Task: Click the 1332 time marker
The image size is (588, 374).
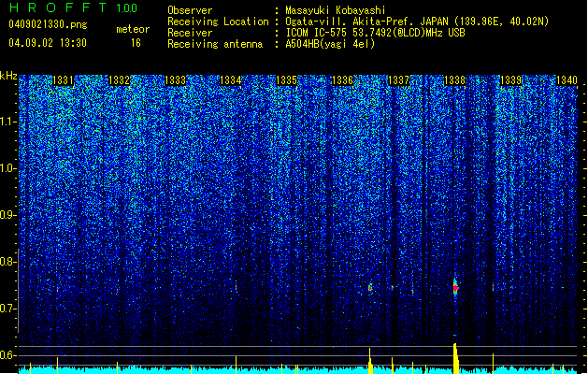Action: coord(119,80)
